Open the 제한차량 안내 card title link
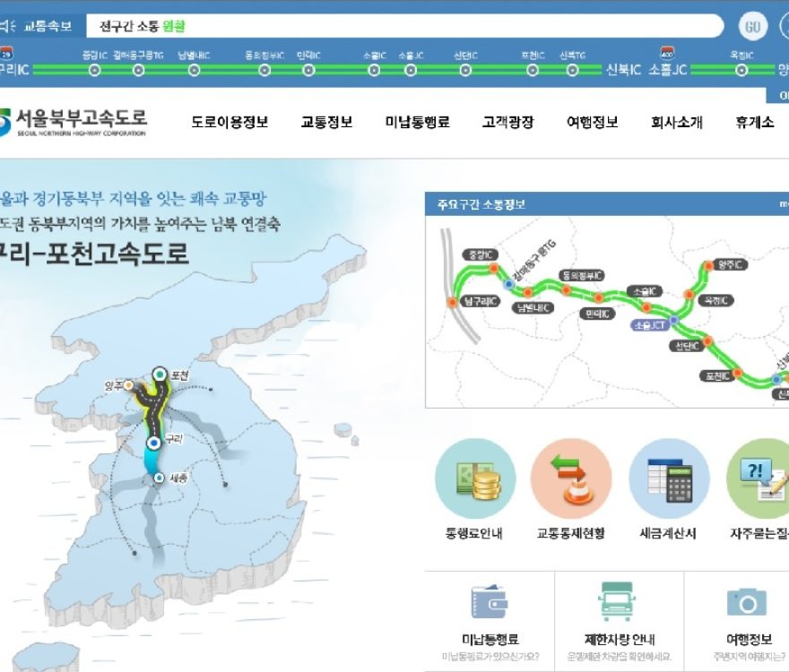The height and width of the screenshot is (672, 789). tap(620, 640)
